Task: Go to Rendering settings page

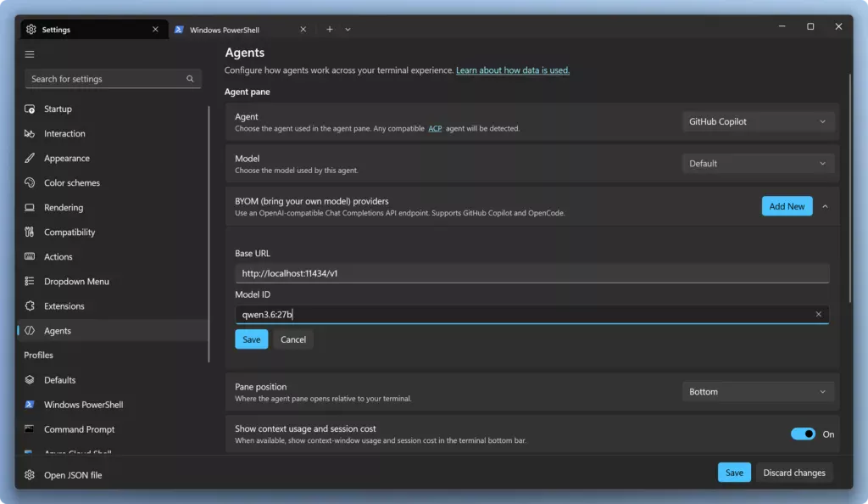Action: [x=114, y=208]
